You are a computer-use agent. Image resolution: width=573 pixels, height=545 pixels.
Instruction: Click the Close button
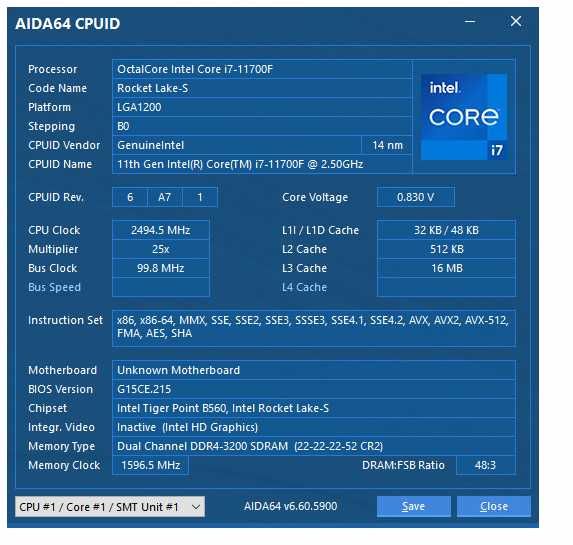pyautogui.click(x=494, y=506)
